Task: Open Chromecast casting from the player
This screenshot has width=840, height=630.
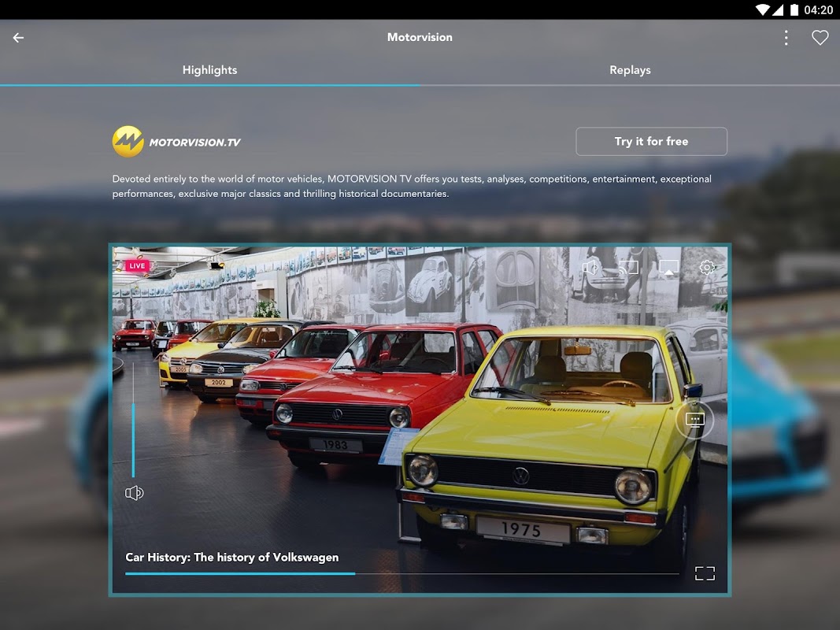Action: pyautogui.click(x=629, y=267)
